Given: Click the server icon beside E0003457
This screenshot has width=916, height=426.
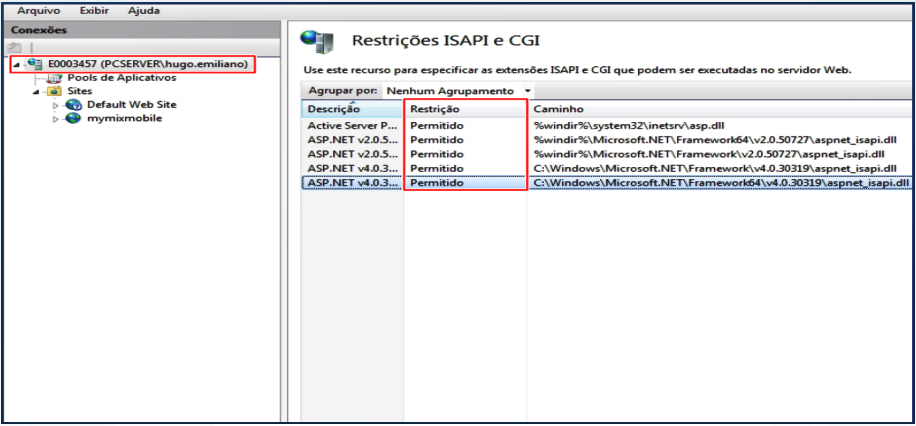Looking at the screenshot, I should pos(36,64).
